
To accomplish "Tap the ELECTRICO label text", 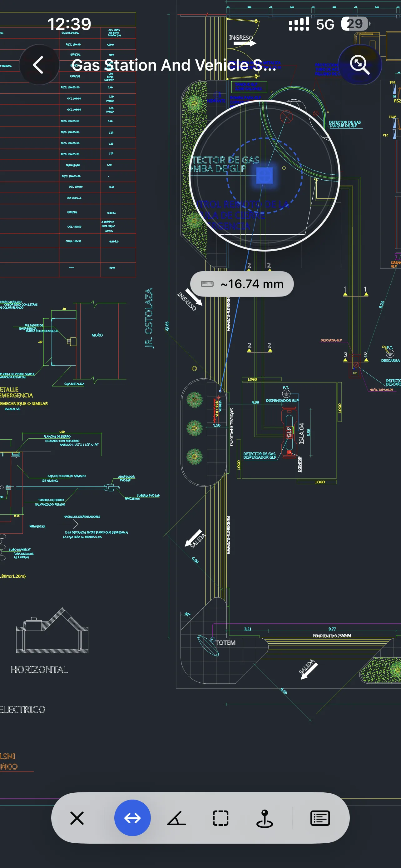I will click(x=22, y=709).
